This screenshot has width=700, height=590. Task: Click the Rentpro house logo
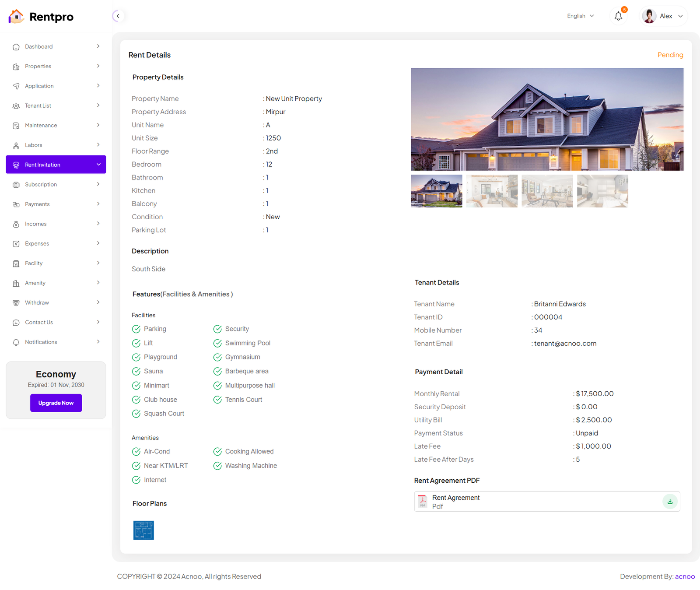tap(17, 17)
